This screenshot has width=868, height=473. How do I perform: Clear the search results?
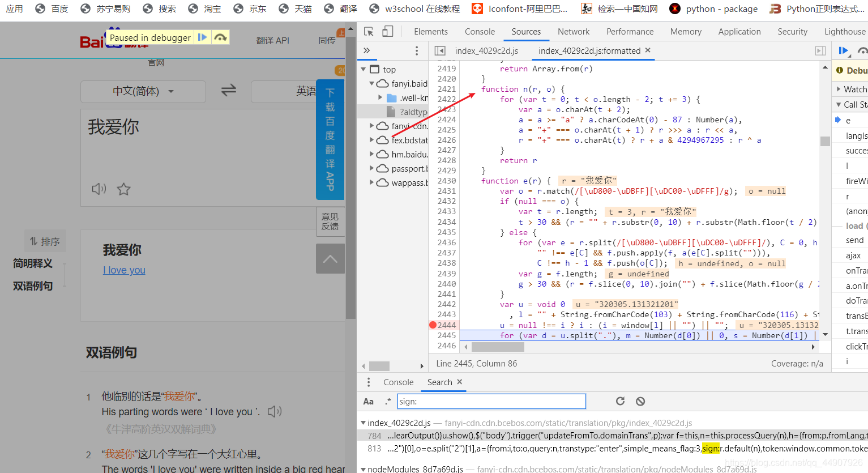click(640, 401)
